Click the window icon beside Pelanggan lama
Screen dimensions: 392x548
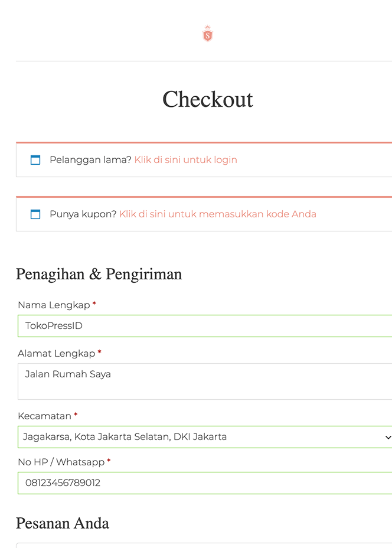[35, 159]
